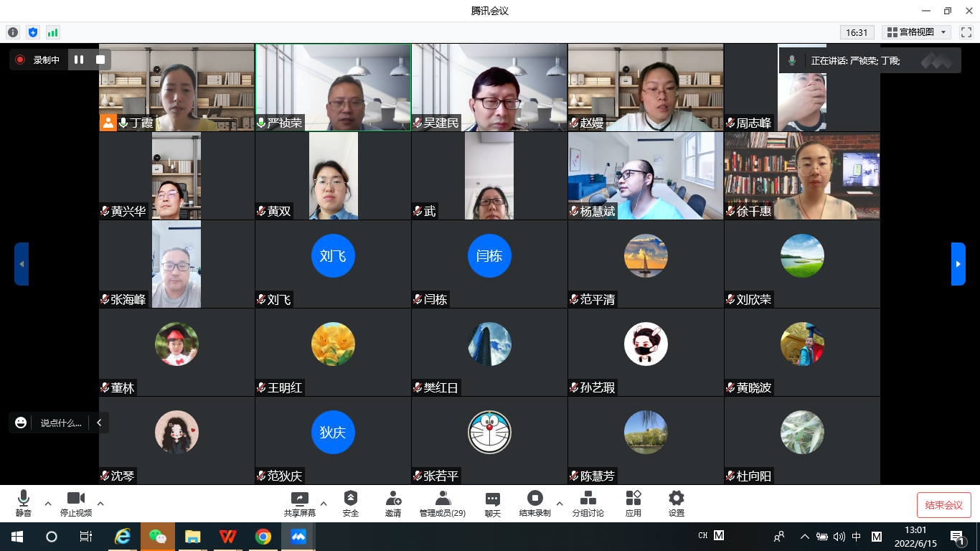Open the Chat (聊天) window
This screenshot has height=551, width=980.
[x=492, y=503]
